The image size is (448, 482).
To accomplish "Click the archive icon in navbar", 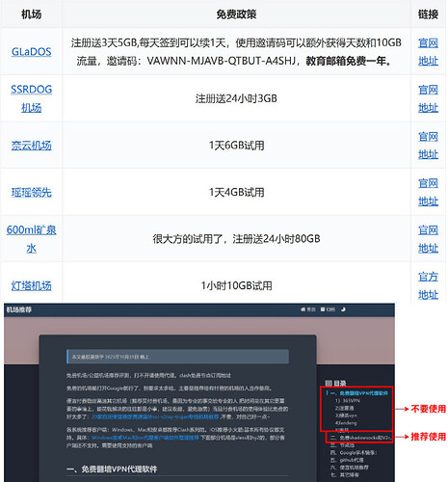I will [323, 309].
